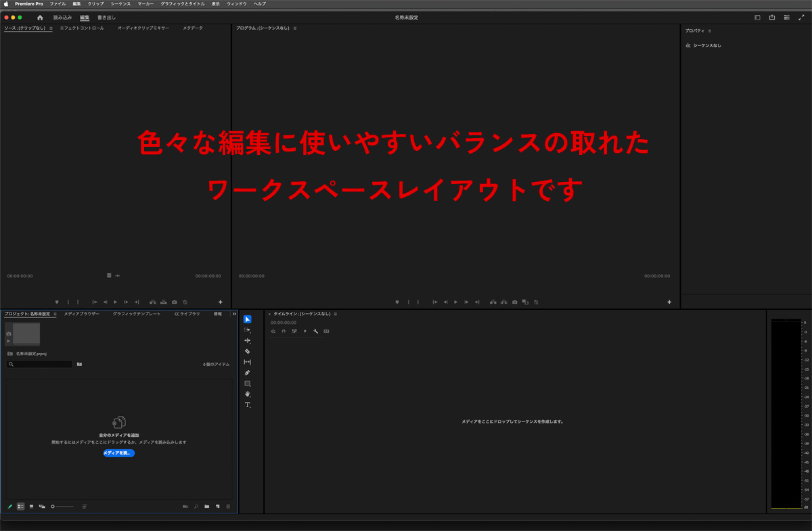The width and height of the screenshot is (812, 531).
Task: Open the Project panel hamburger menu
Action: (55, 314)
